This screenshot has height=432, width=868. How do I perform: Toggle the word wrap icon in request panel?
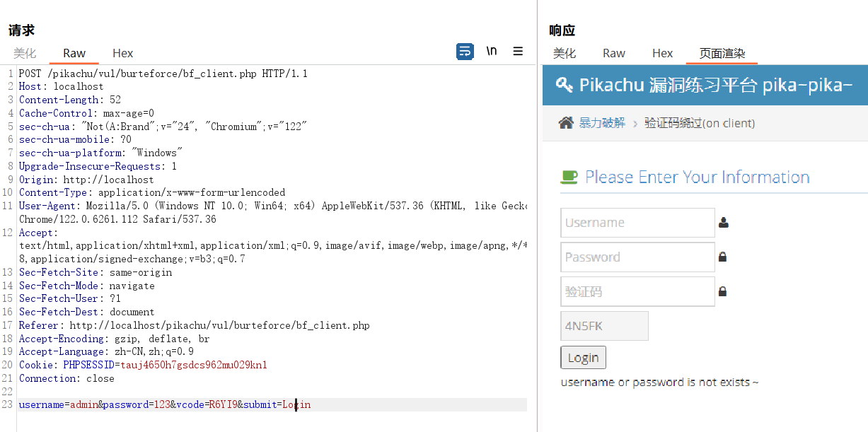(465, 52)
